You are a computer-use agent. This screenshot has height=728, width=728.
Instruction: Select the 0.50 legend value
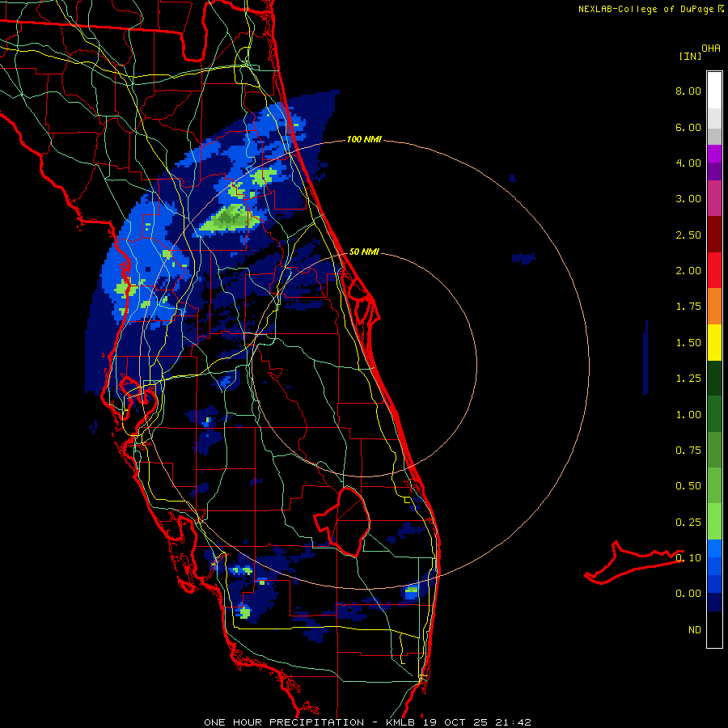(x=688, y=486)
